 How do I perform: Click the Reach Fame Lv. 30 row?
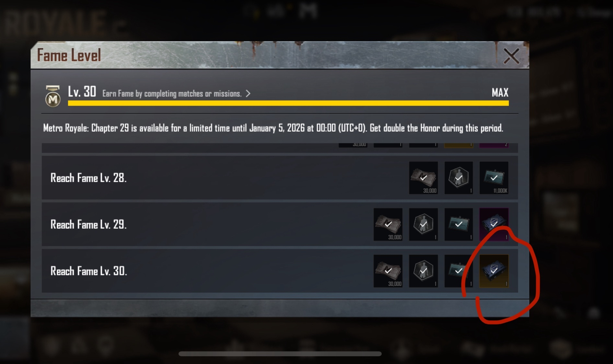click(x=280, y=271)
